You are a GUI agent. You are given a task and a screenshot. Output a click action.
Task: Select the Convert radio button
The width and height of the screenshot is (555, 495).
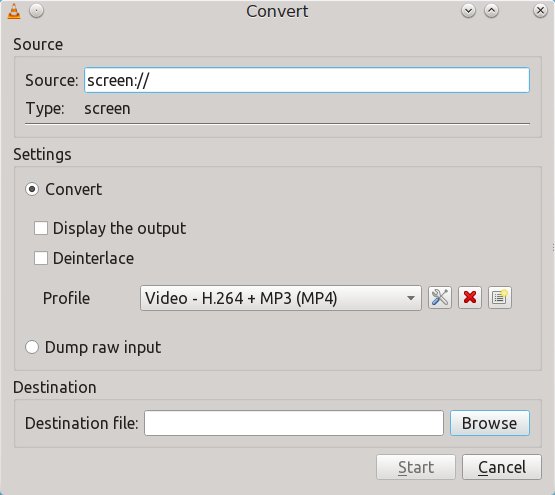(x=32, y=189)
